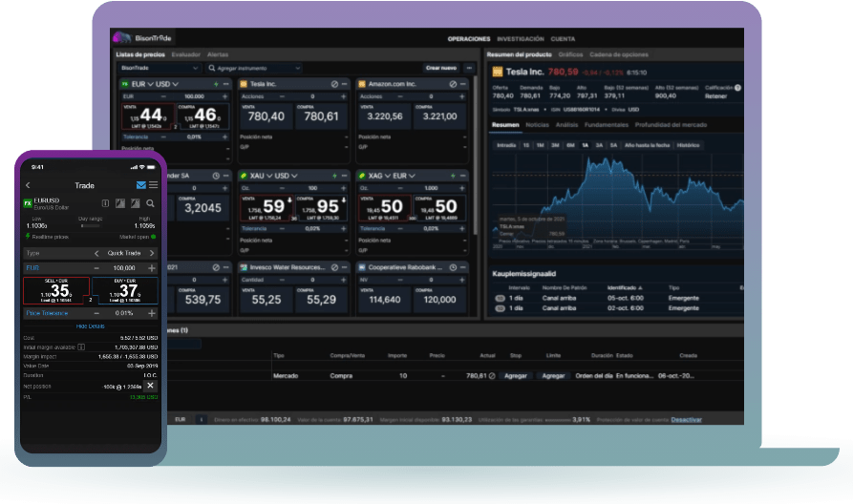The width and height of the screenshot is (853, 504).
Task: Open the INVESTIGACIÓN menu
Action: [x=521, y=39]
